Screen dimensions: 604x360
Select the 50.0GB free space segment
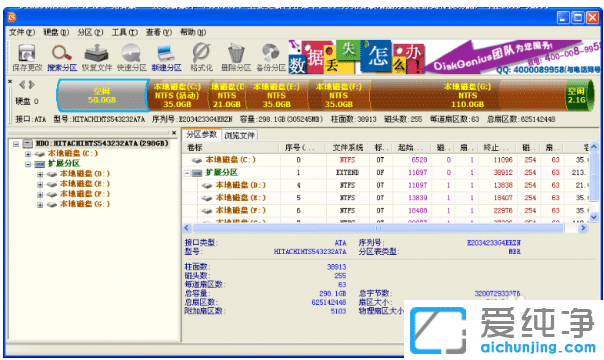tap(102, 95)
